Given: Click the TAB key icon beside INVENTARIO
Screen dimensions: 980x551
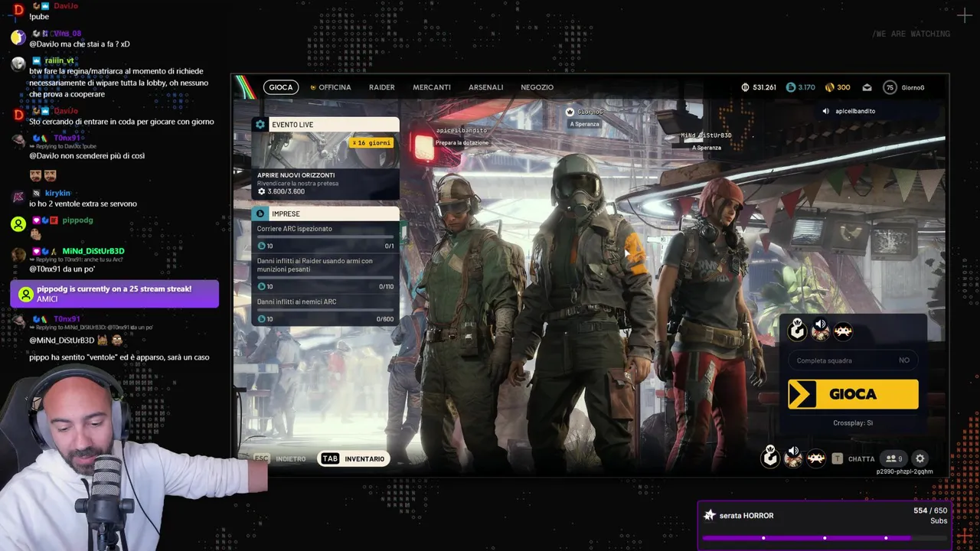Looking at the screenshot, I should [x=330, y=458].
